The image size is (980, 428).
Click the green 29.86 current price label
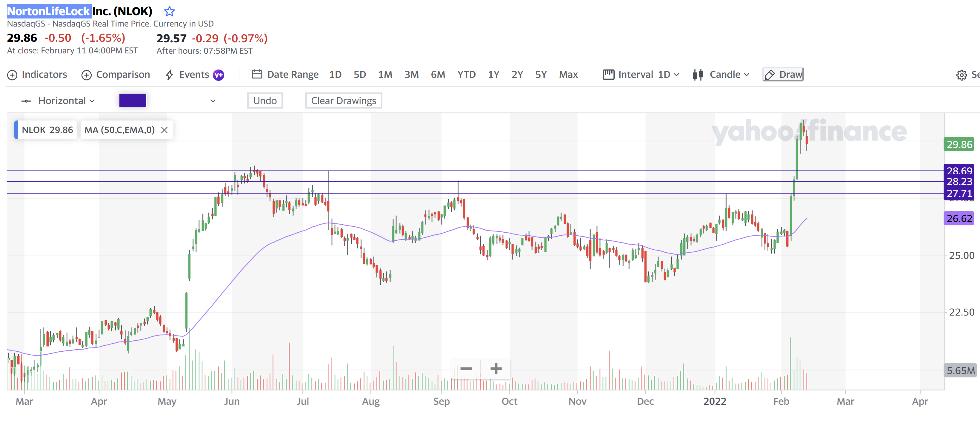coord(959,144)
